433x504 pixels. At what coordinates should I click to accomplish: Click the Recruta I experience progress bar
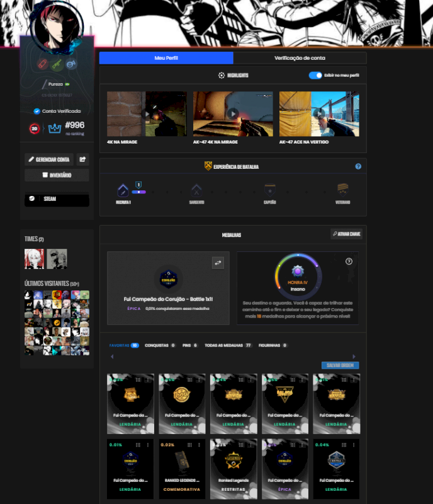(x=138, y=192)
